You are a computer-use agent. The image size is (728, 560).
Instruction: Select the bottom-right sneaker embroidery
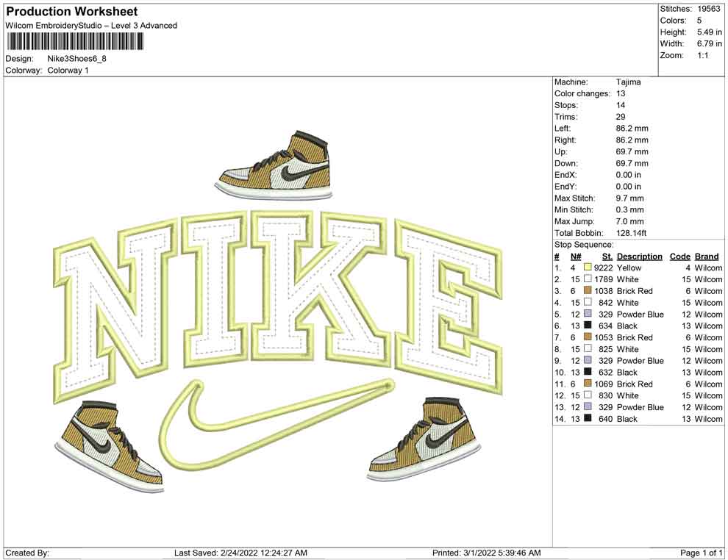[x=424, y=439]
